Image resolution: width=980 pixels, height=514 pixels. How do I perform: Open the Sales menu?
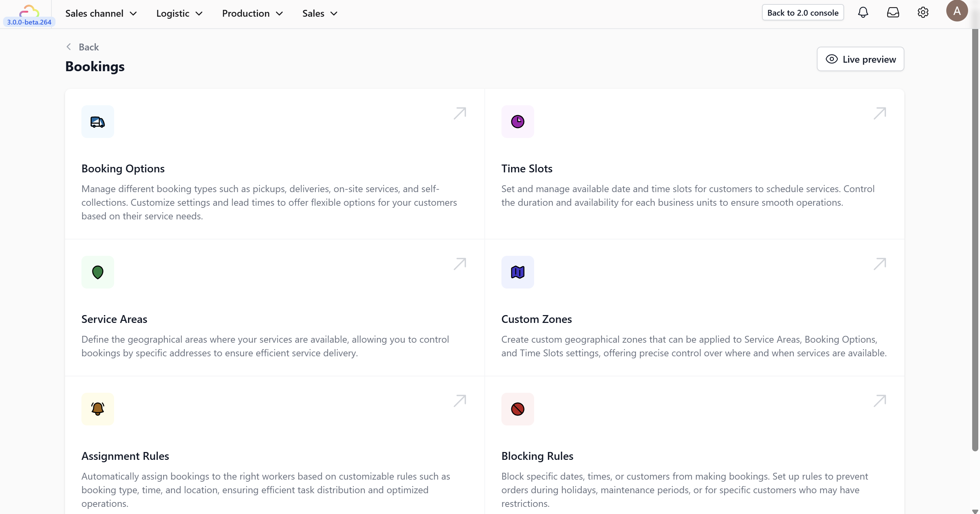320,13
